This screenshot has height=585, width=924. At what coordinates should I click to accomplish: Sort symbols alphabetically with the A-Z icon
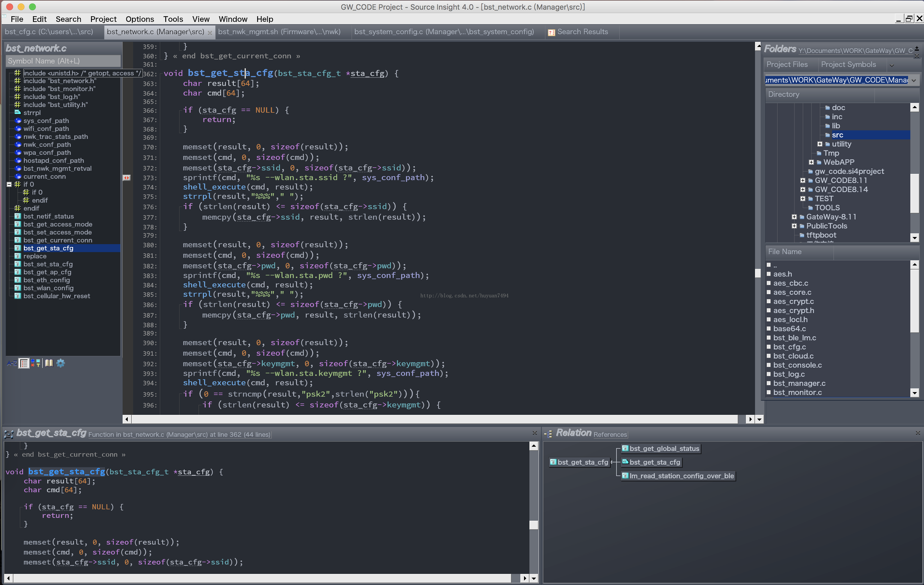coord(11,363)
